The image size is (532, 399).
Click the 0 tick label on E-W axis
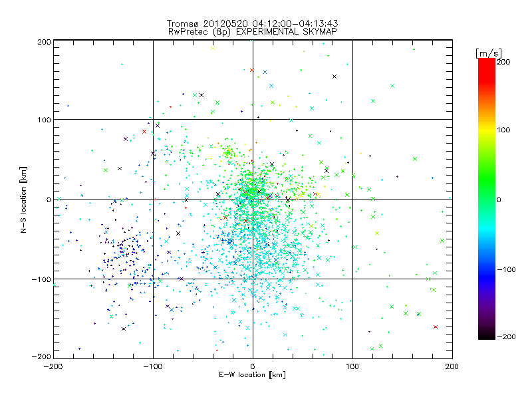[x=253, y=366]
